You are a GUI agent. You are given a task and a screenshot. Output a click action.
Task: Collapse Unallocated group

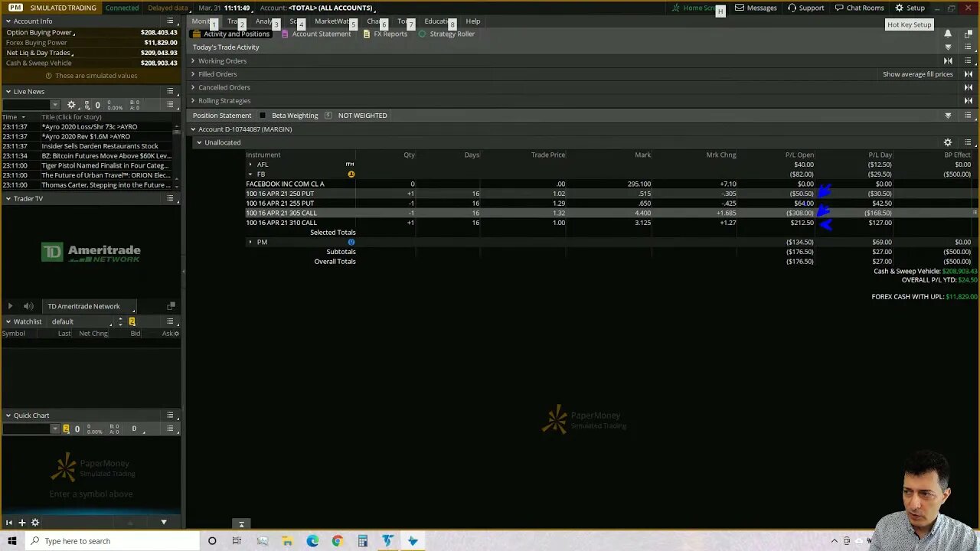click(x=199, y=142)
